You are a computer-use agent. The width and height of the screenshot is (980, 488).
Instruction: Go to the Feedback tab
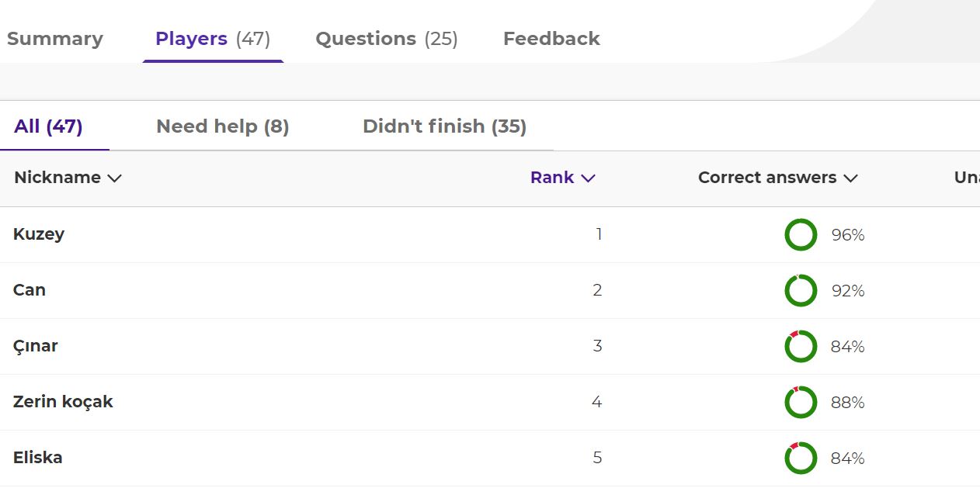pos(551,39)
